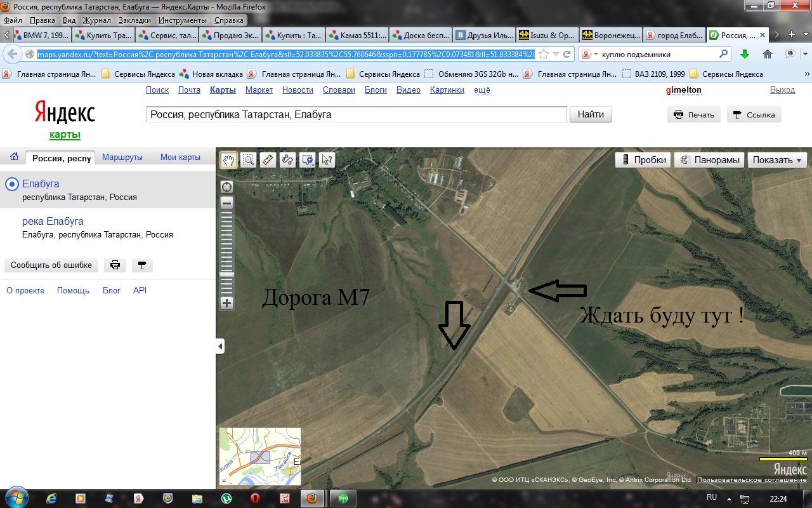Click the Windows Start button
This screenshot has width=812, height=508.
click(x=16, y=498)
